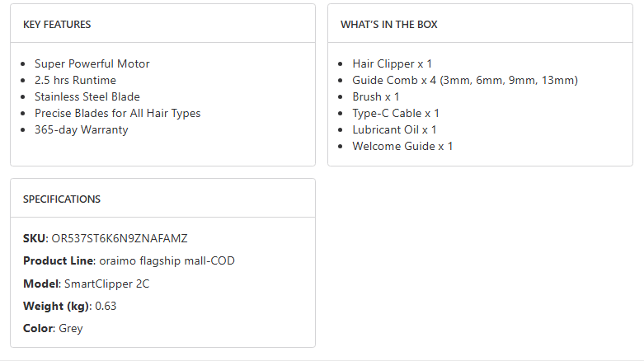The width and height of the screenshot is (644, 361).
Task: Click the Stainless Steel Blade item
Action: [87, 96]
